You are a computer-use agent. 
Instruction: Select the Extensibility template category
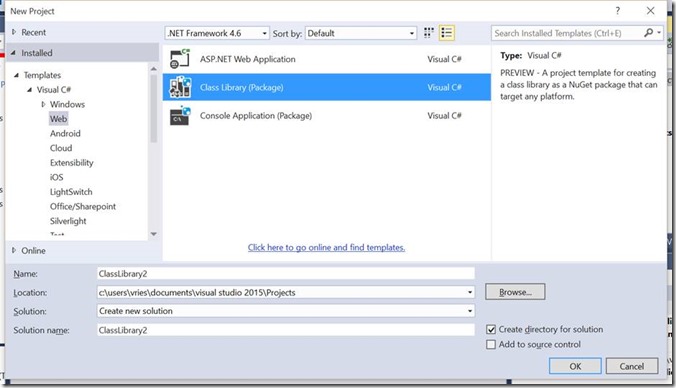pyautogui.click(x=72, y=163)
